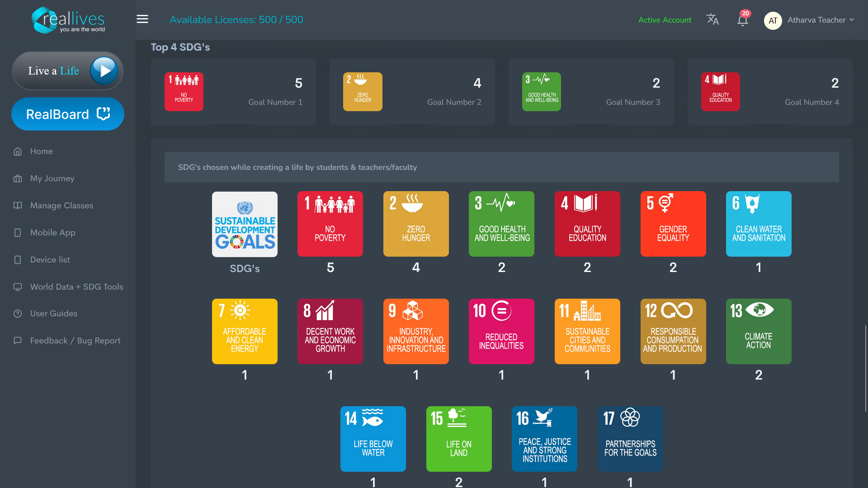Select Responsible Consumption and Production tile

673,331
